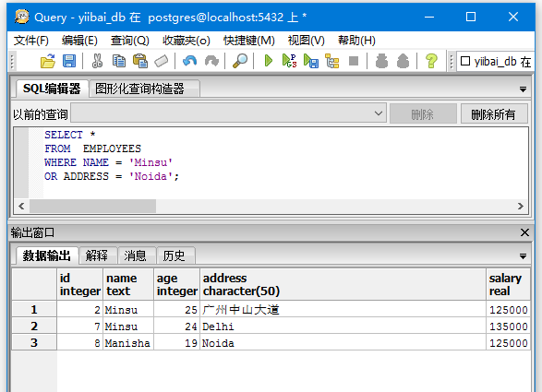The image size is (542, 392).
Task: Open file with the folder icon
Action: coord(48,62)
